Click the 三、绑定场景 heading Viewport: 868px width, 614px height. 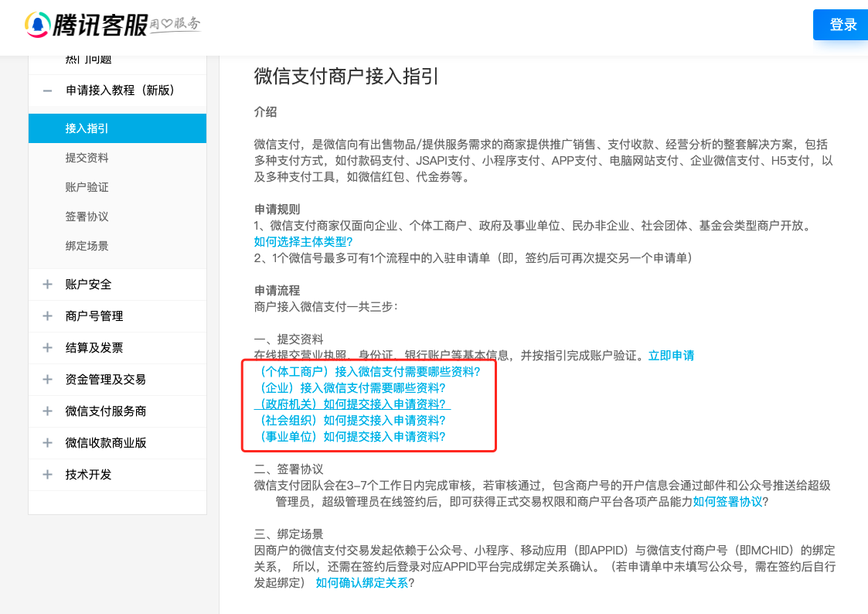click(x=288, y=534)
